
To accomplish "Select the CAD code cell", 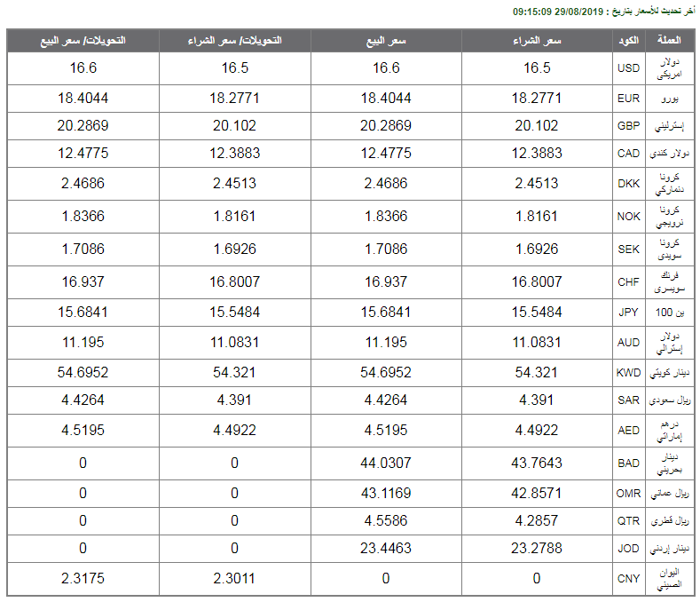I will 628,154.
